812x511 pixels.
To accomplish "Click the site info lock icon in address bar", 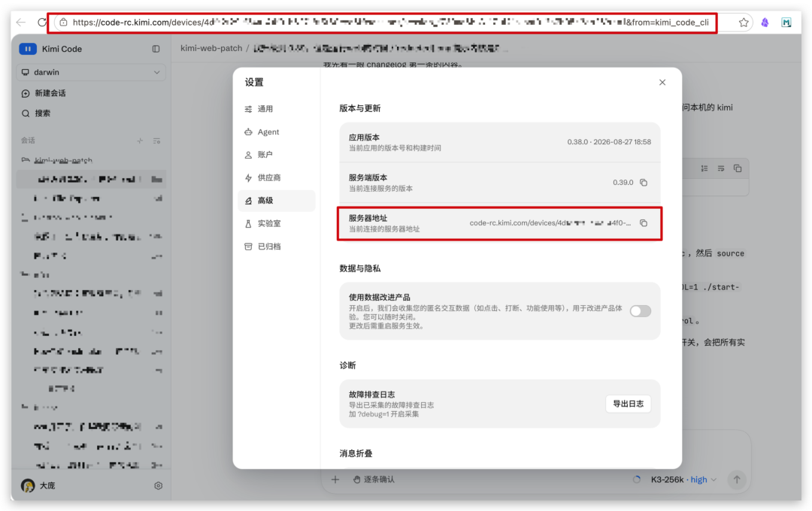I will [63, 23].
